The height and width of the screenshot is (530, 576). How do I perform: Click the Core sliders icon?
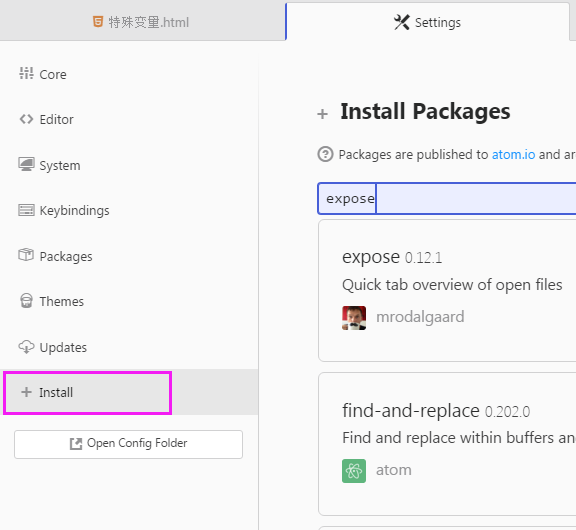click(26, 73)
